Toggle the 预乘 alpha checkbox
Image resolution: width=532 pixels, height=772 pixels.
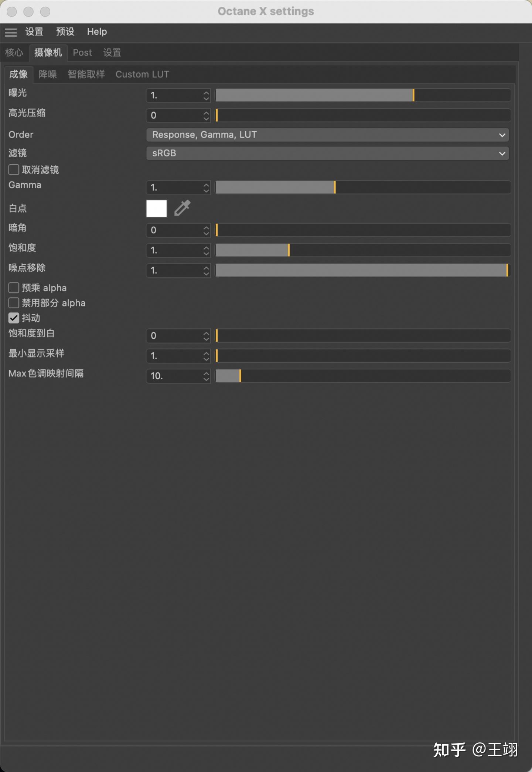[x=14, y=288]
